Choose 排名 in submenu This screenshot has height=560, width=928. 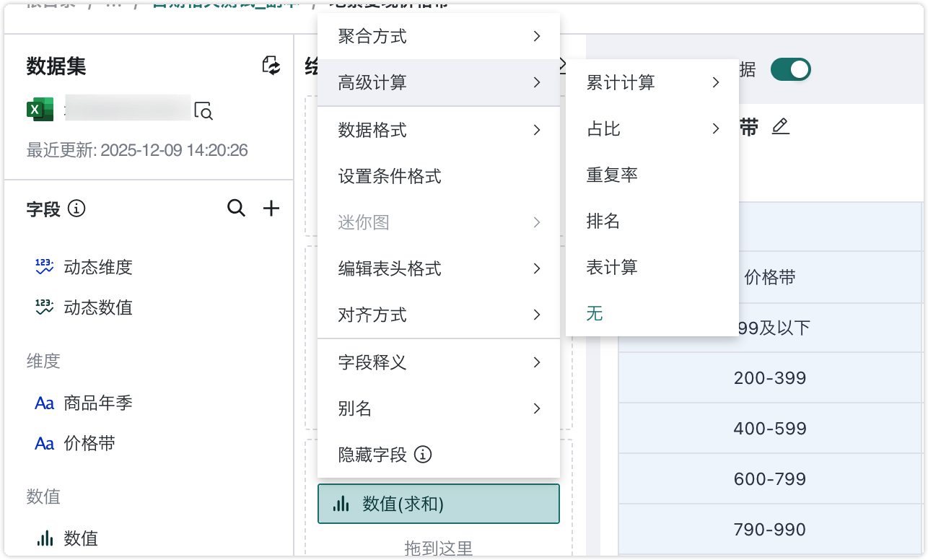[x=652, y=221]
